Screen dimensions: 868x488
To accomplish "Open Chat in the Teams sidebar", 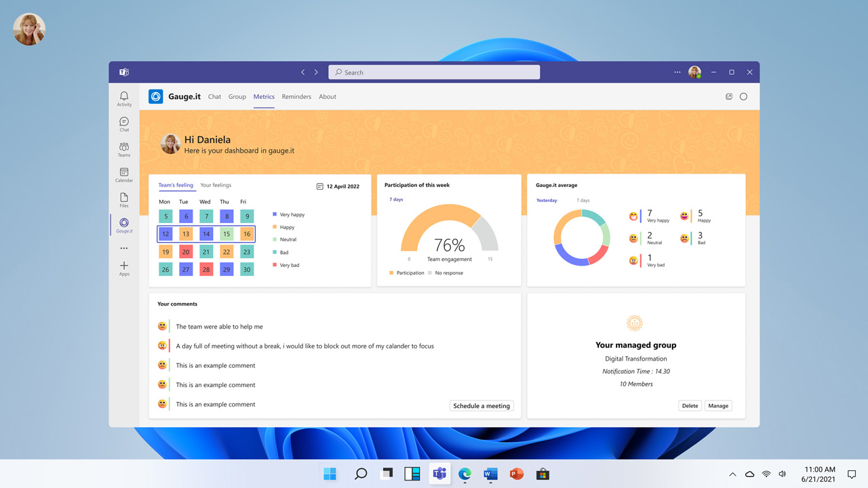I will pos(124,124).
